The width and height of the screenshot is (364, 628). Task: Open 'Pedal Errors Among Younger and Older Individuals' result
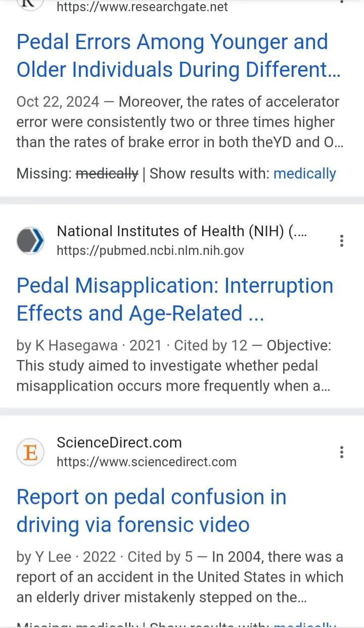click(178, 56)
